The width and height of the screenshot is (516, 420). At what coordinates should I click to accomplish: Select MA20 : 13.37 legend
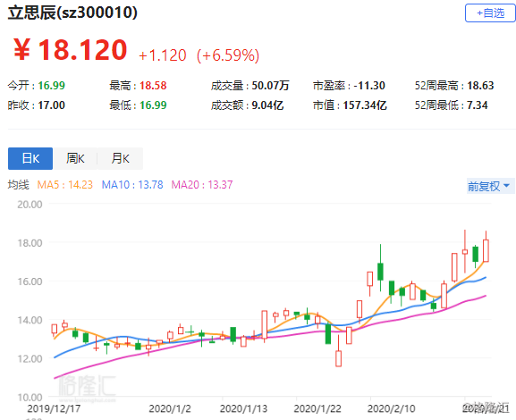point(202,184)
